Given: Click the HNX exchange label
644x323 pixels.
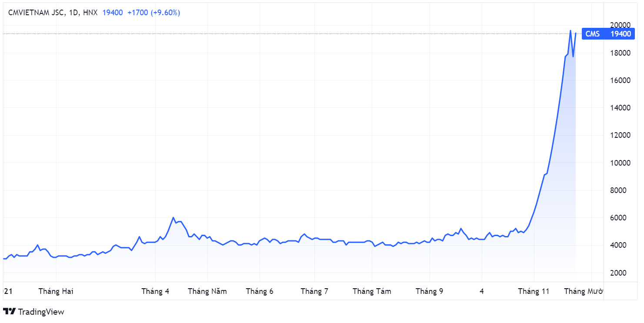Looking at the screenshot, I should (90, 13).
